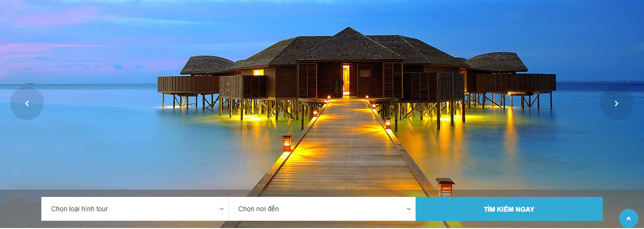Viewport: 644px width, 229px height.
Task: Open the 'Chọn loại hình tour' dropdown
Action: tap(135, 209)
